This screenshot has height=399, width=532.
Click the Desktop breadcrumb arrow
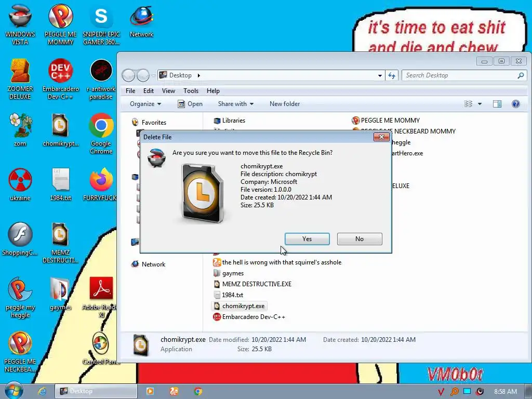pyautogui.click(x=199, y=75)
